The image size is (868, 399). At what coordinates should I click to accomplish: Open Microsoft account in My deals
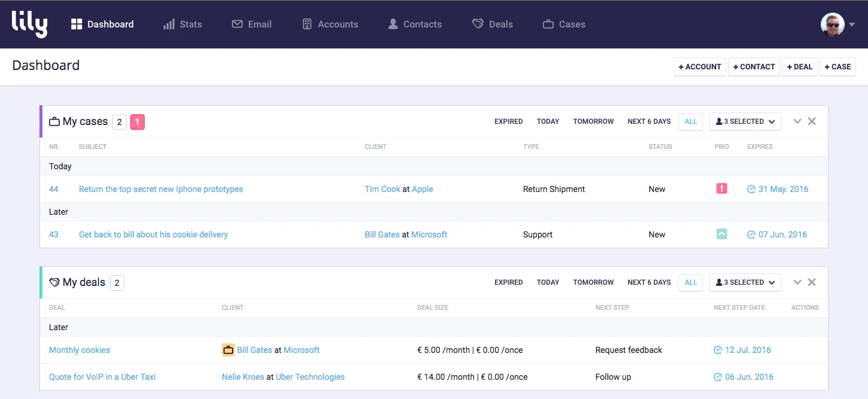coord(302,350)
